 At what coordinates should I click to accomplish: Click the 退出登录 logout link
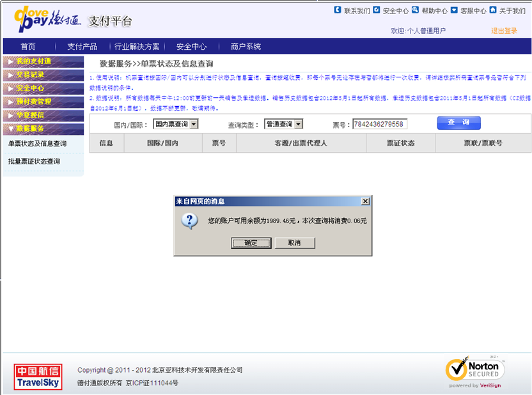(504, 31)
